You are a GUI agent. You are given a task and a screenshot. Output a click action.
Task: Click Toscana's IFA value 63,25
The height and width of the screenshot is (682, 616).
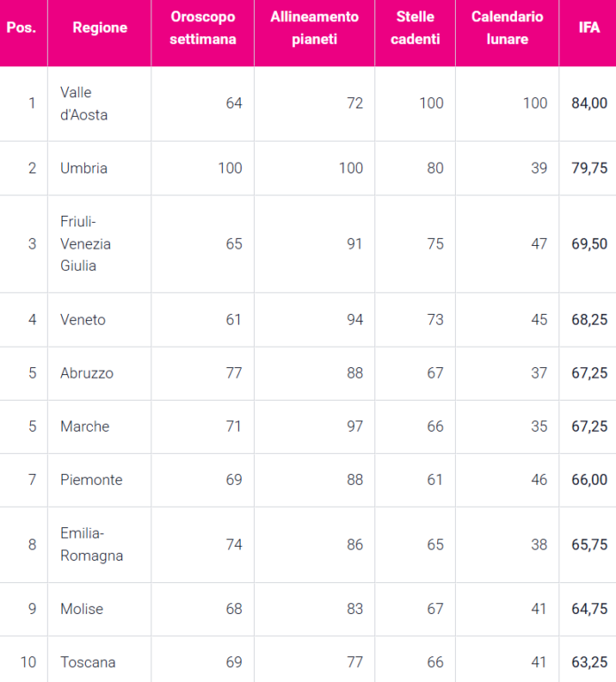tap(589, 662)
